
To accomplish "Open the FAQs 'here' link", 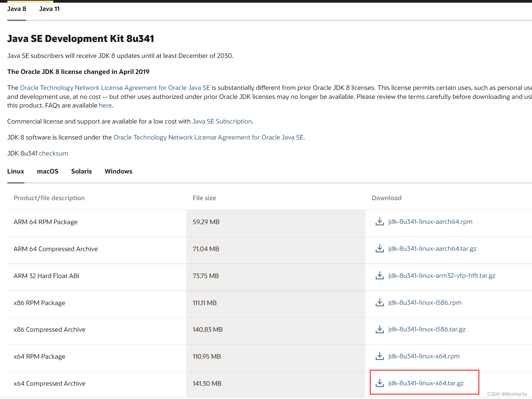I will click(105, 105).
